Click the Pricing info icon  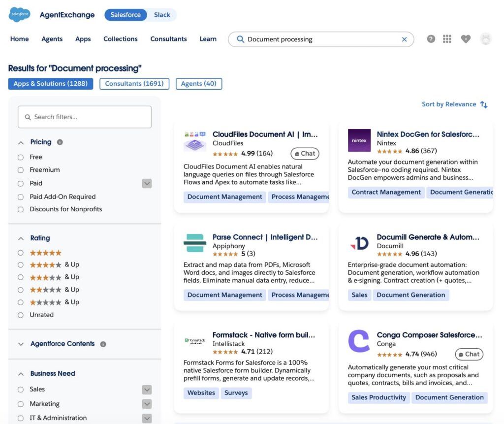(60, 142)
